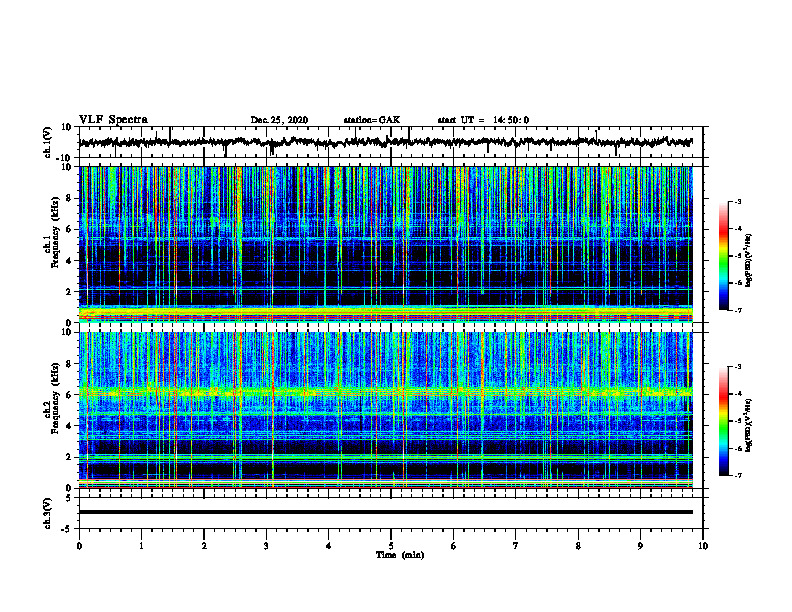Select the ch.2 "Frequency (kHz)" axis label
The height and width of the screenshot is (612, 792).
point(56,398)
